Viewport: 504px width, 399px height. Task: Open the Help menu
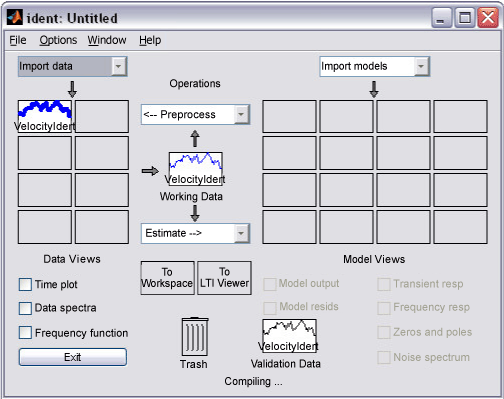click(150, 40)
